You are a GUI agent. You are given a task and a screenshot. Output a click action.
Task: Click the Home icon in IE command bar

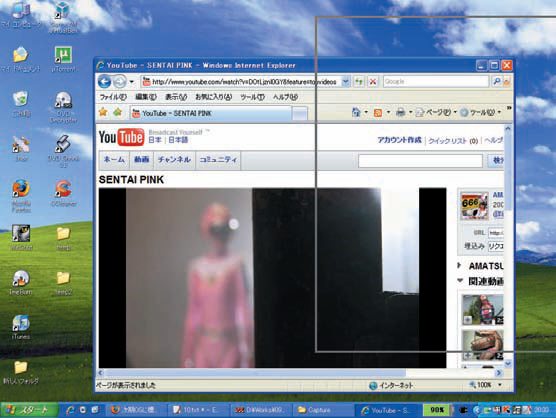356,113
